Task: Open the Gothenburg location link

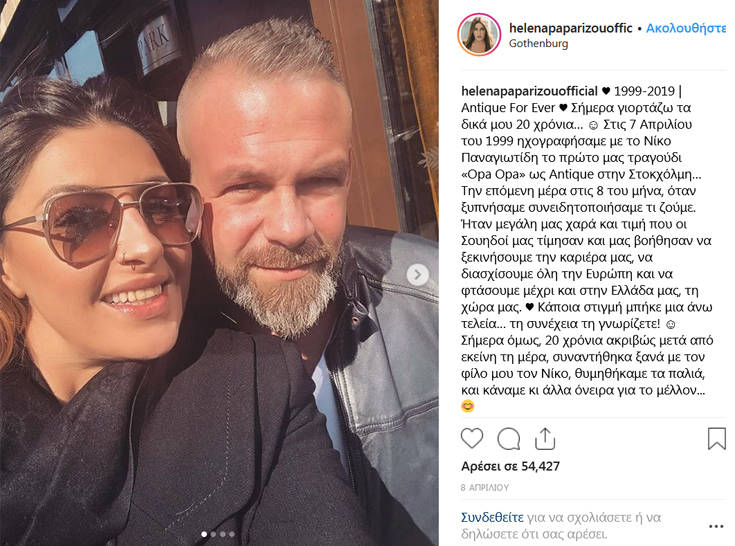Action: tap(538, 44)
